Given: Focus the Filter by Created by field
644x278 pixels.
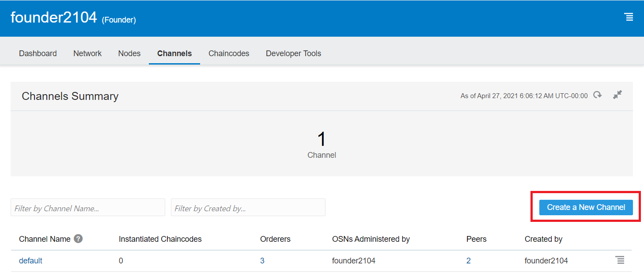Looking at the screenshot, I should 248,208.
